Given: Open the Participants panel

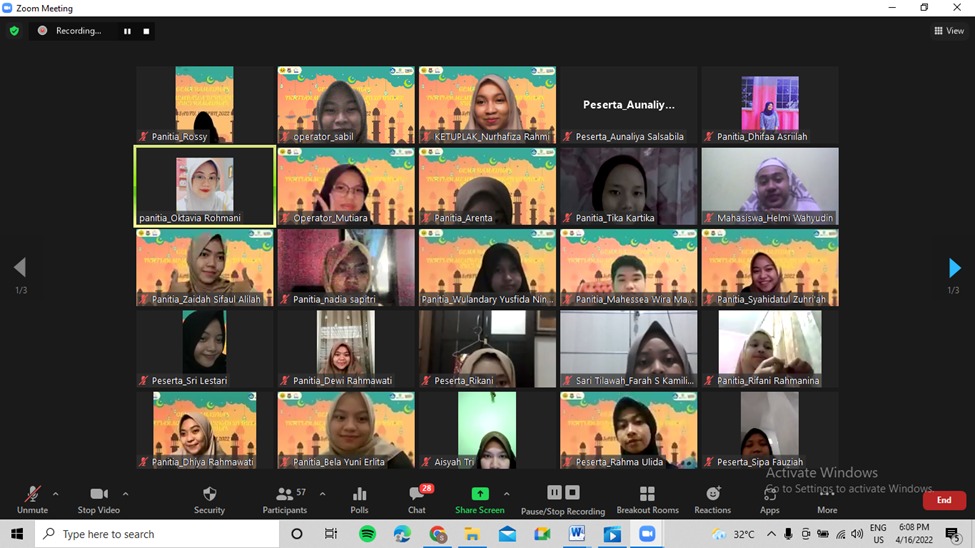Looking at the screenshot, I should click(x=285, y=498).
